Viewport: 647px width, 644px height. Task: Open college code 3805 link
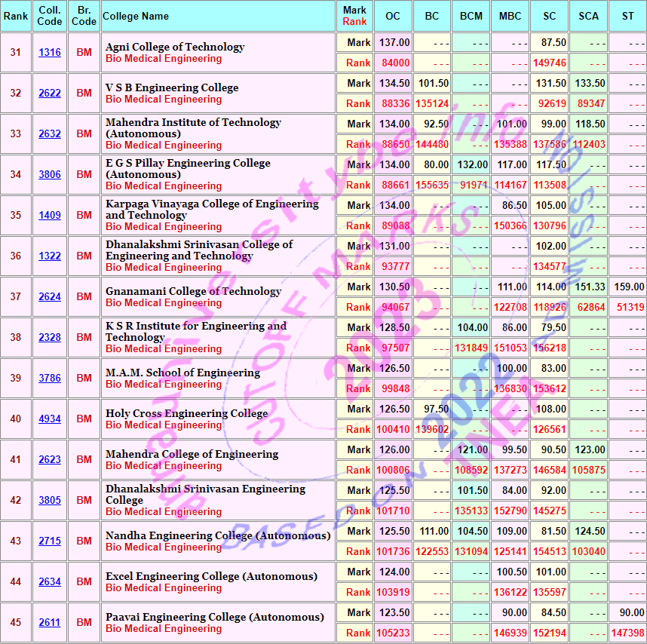(50, 501)
